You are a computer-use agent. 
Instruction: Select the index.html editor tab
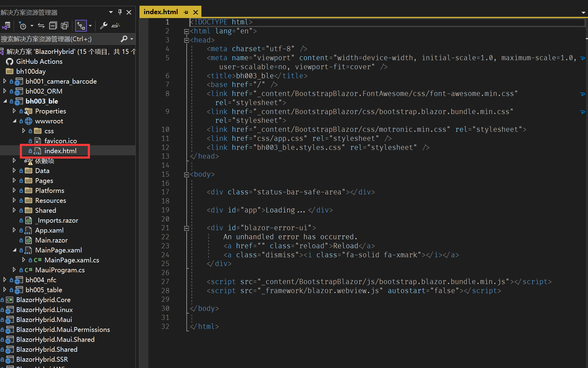click(x=161, y=12)
